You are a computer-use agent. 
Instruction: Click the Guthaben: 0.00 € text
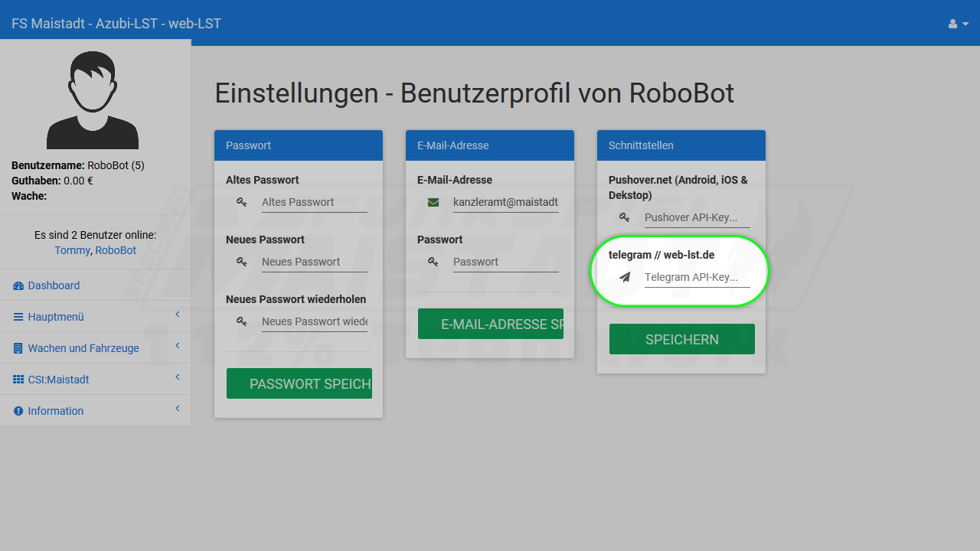(x=52, y=181)
